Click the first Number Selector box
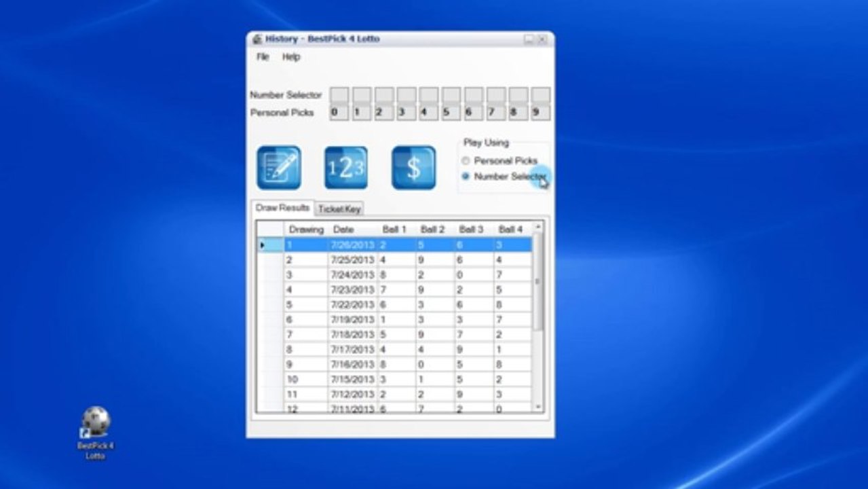 (x=339, y=94)
